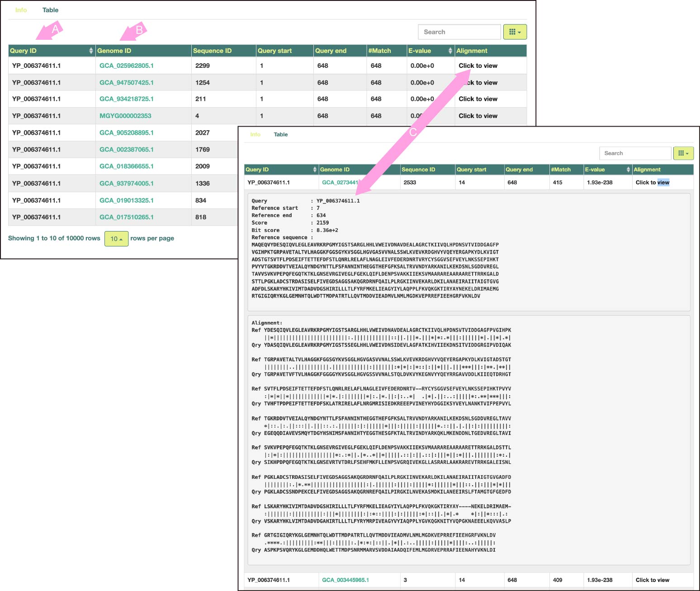Open genome link MGYG000002353
700x591 pixels.
(x=125, y=116)
